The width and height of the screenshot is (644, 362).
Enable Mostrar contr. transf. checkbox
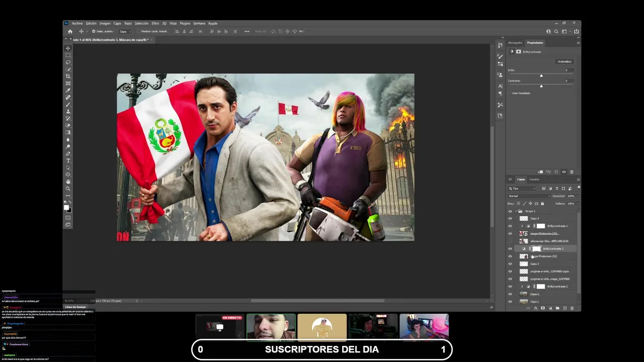(138, 31)
